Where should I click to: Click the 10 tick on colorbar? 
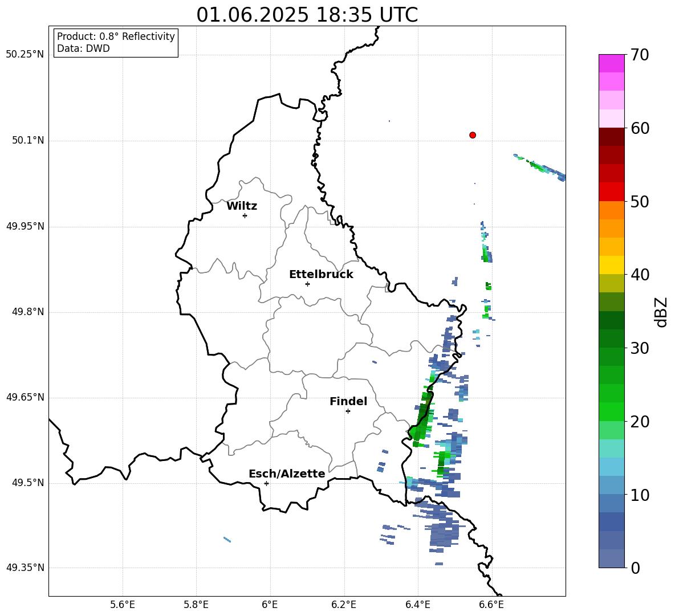click(640, 495)
